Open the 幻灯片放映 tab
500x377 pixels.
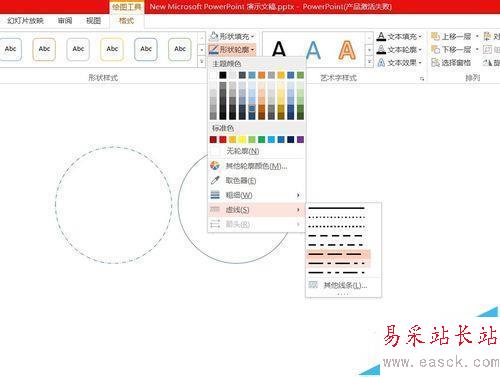click(x=25, y=21)
